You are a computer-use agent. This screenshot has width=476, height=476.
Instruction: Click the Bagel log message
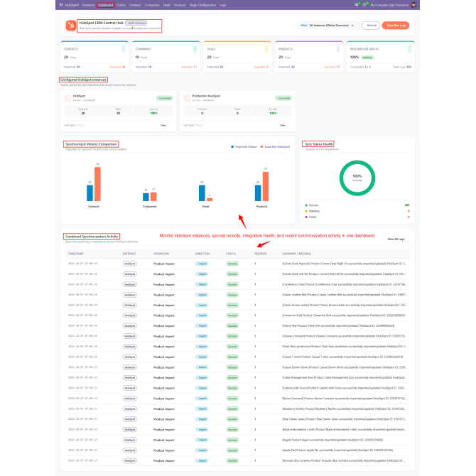point(332,440)
